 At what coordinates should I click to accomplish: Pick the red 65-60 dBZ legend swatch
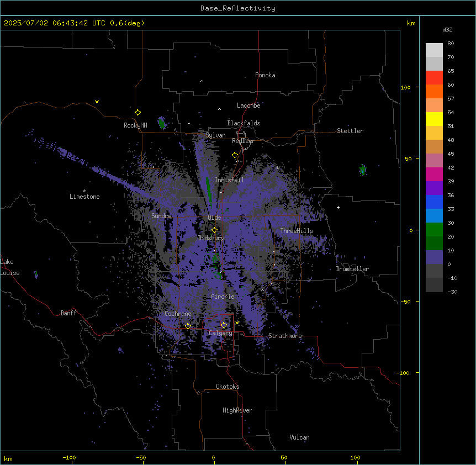[434, 78]
